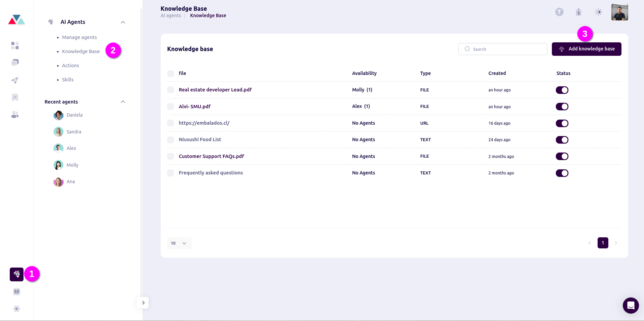Image resolution: width=644 pixels, height=321 pixels.
Task: Toggle status for https://embalados.cl/
Action: tap(562, 123)
